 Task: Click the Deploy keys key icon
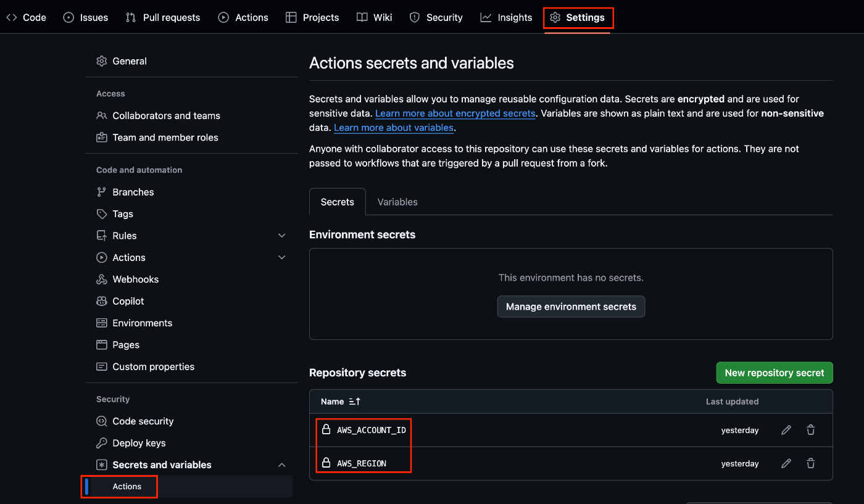[102, 443]
